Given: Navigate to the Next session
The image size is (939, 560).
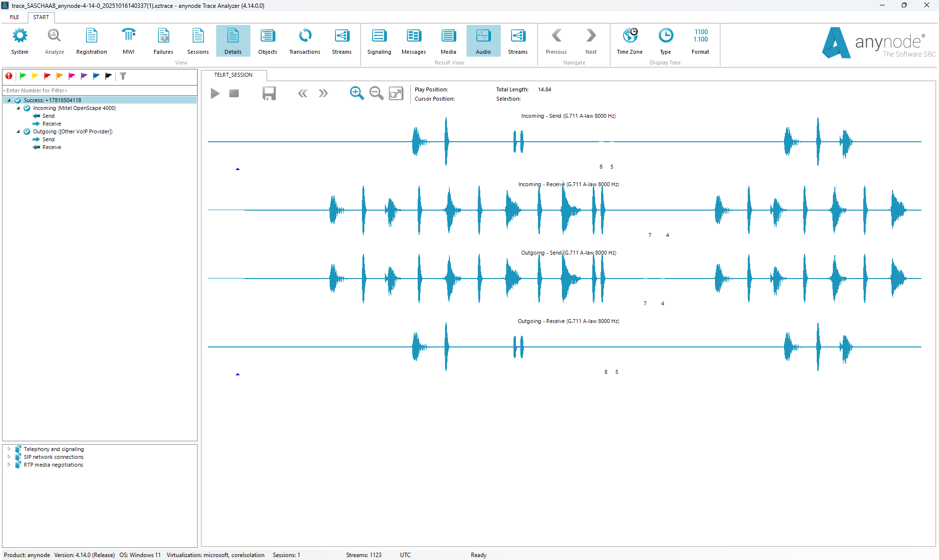Looking at the screenshot, I should pyautogui.click(x=591, y=41).
